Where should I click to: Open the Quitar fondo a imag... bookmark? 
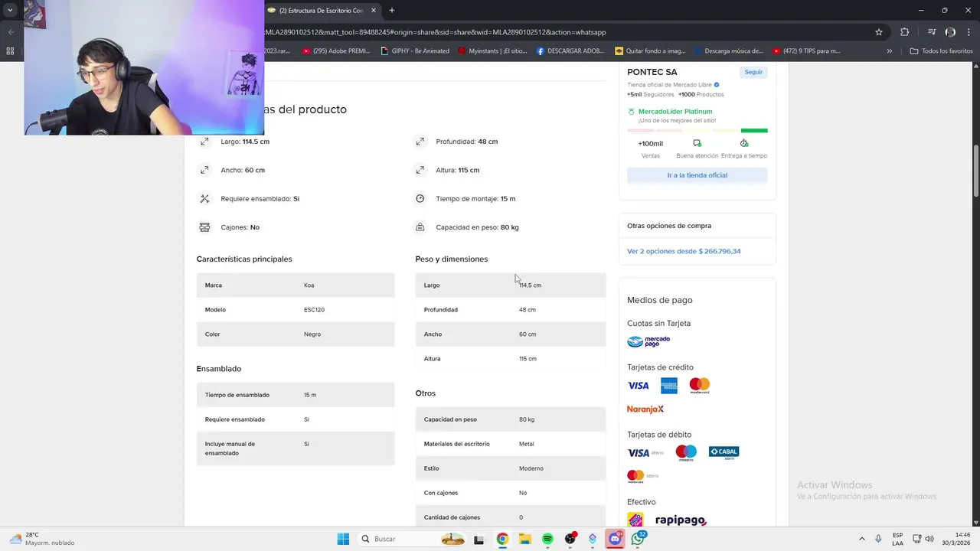click(x=650, y=51)
